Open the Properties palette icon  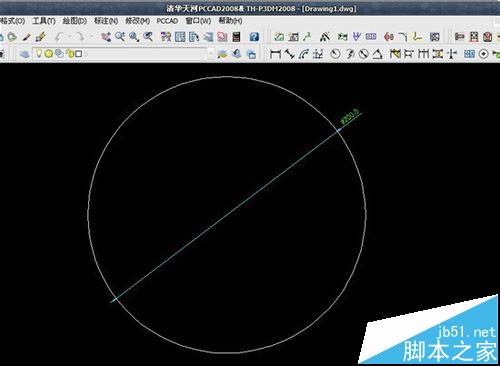click(x=166, y=37)
